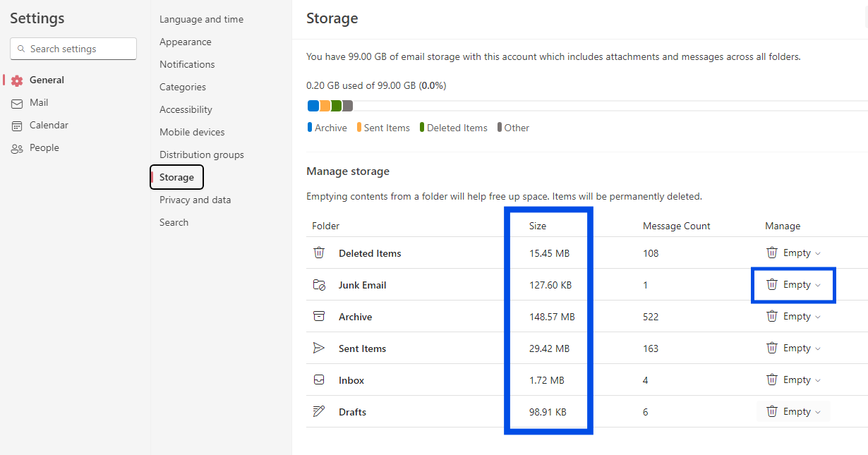
Task: Open the Privacy and data settings
Action: [195, 200]
